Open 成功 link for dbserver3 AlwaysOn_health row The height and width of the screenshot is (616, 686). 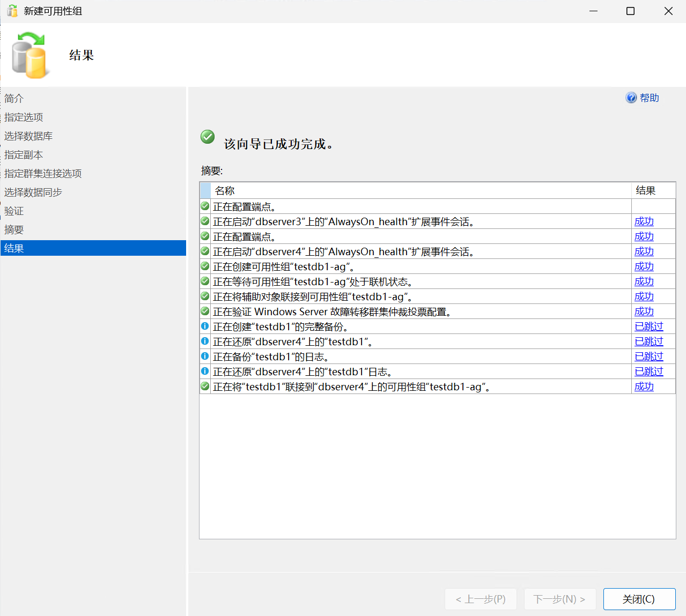tap(644, 221)
